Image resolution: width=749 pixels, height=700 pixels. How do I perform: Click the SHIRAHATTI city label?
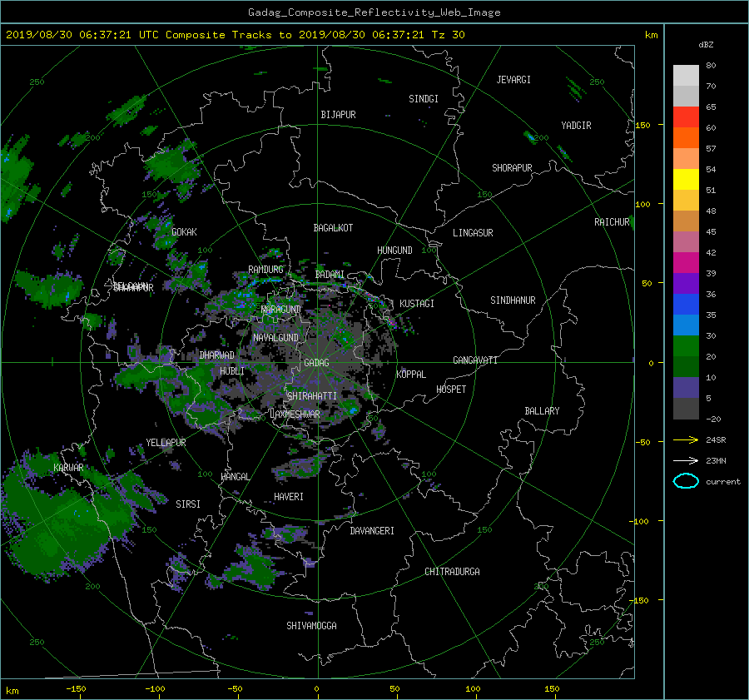[x=312, y=396]
